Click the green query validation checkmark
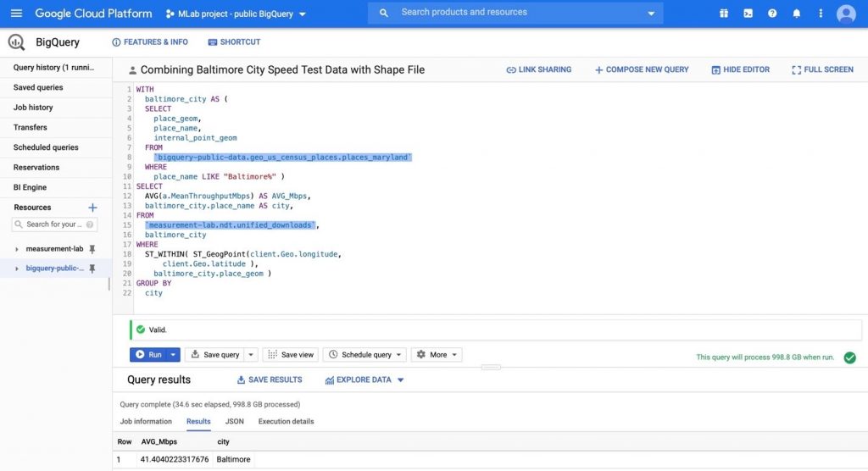The width and height of the screenshot is (868, 471). (x=849, y=357)
